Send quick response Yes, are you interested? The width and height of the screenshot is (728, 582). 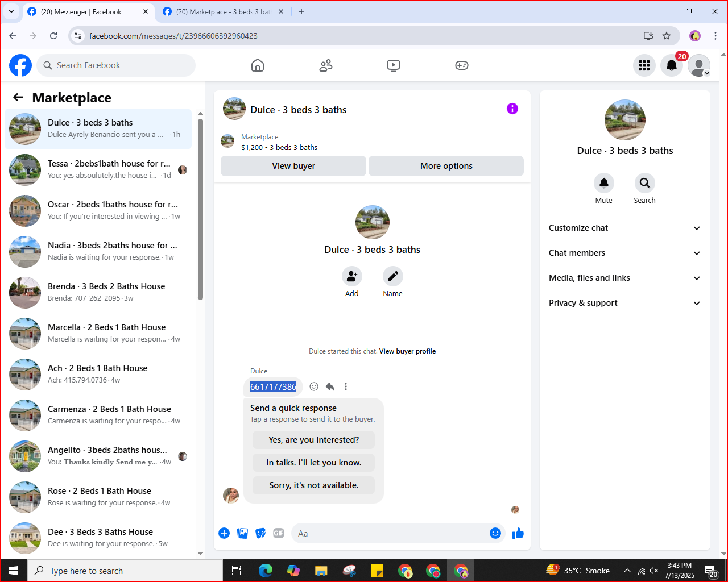click(314, 440)
